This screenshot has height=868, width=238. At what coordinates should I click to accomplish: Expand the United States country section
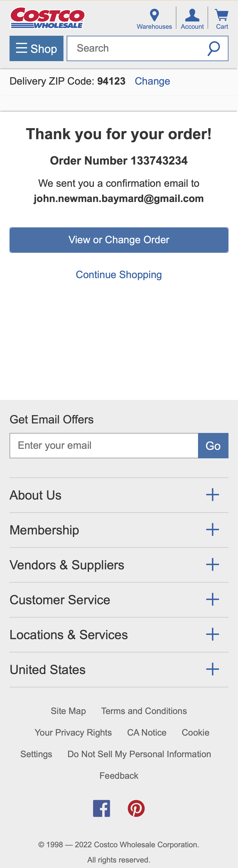212,669
